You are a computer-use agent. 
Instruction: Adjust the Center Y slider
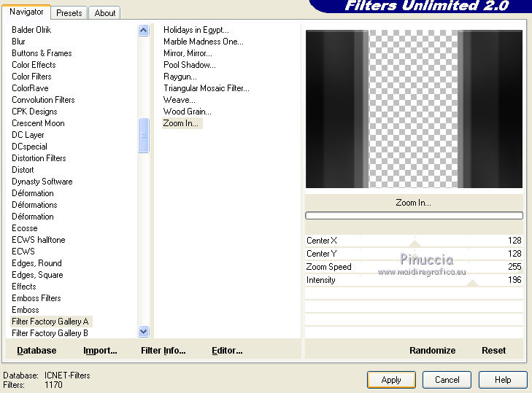click(414, 254)
